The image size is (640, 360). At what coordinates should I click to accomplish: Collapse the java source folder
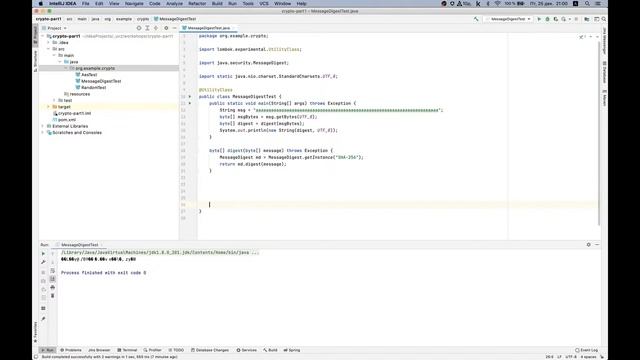pos(60,62)
